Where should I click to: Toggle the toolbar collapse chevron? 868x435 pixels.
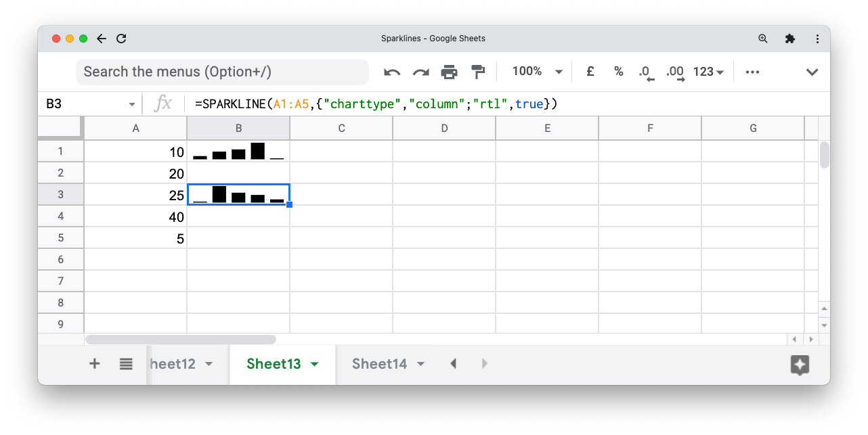[x=812, y=71]
